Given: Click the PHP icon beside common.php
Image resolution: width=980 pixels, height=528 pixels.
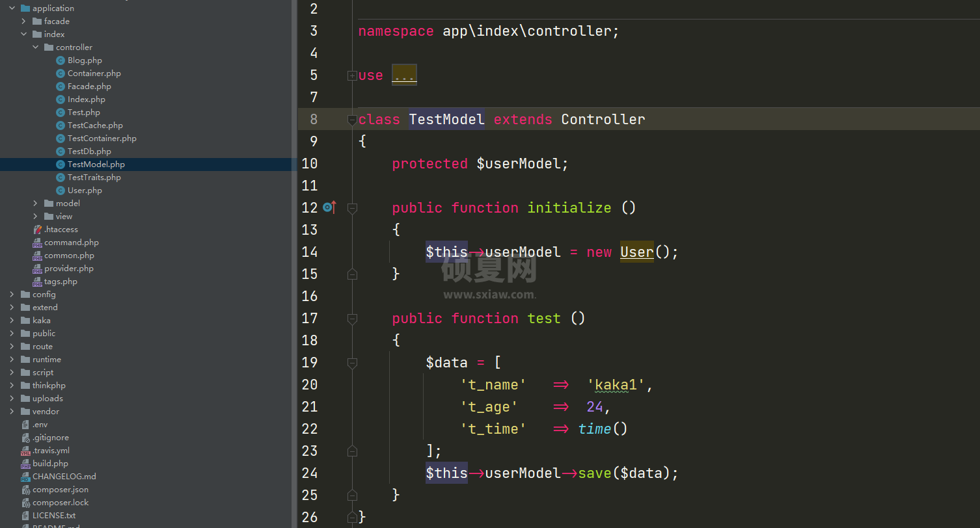Looking at the screenshot, I should pyautogui.click(x=37, y=256).
